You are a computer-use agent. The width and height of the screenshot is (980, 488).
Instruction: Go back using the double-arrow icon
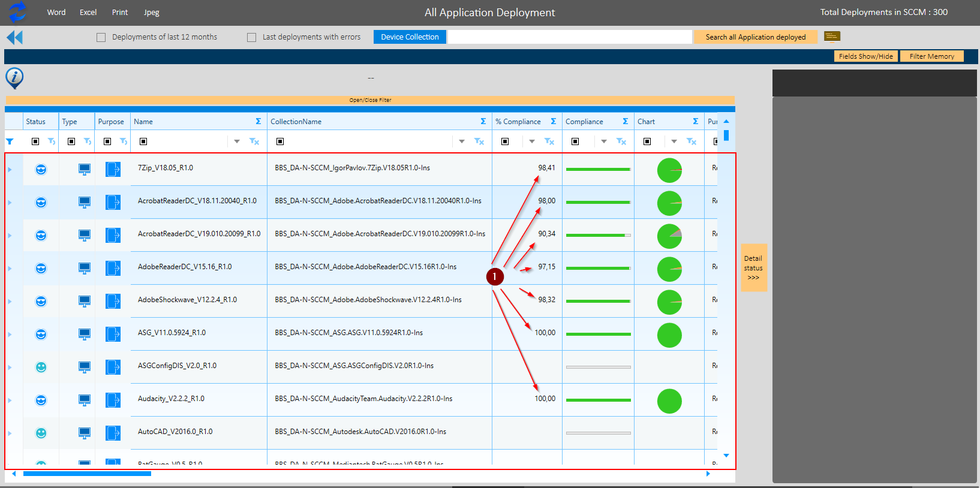click(x=14, y=38)
